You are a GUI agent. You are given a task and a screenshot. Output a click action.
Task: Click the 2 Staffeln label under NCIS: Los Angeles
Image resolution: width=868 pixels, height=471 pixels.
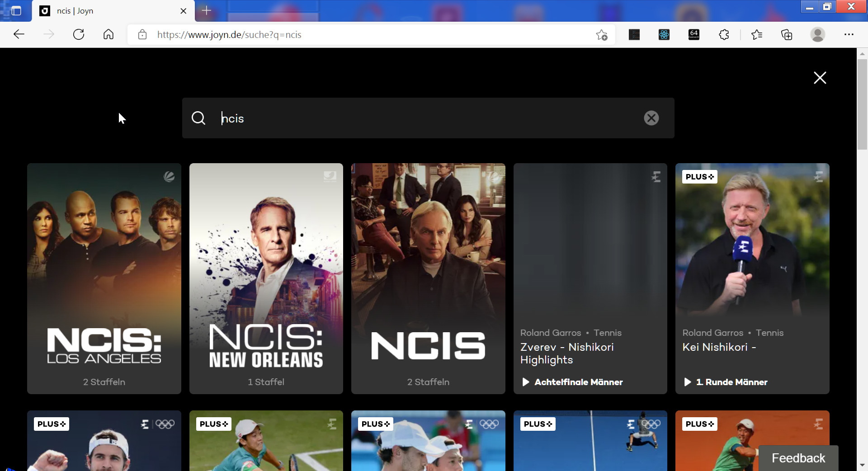tap(104, 382)
